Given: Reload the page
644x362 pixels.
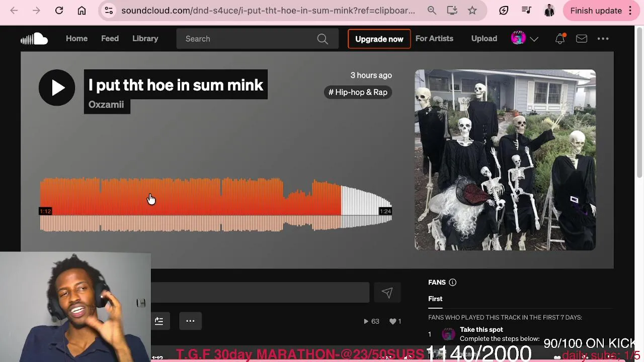Looking at the screenshot, I should pos(59,11).
